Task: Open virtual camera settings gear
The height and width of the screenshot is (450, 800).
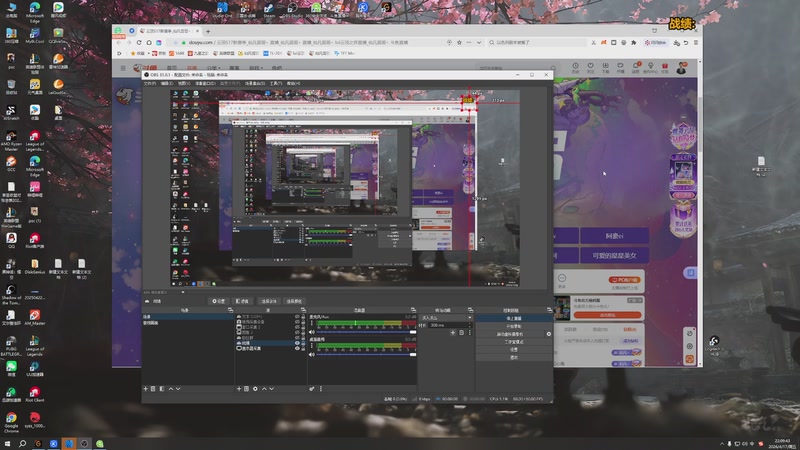Action: click(x=549, y=334)
